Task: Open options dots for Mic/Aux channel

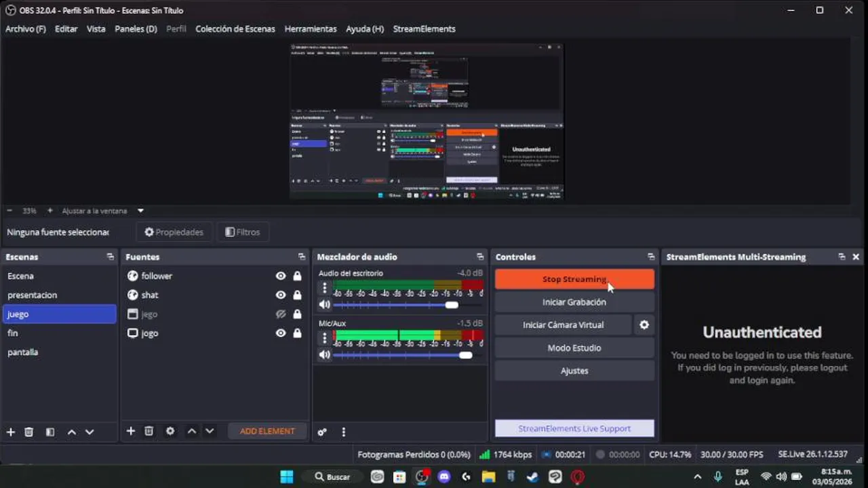Action: pyautogui.click(x=325, y=337)
